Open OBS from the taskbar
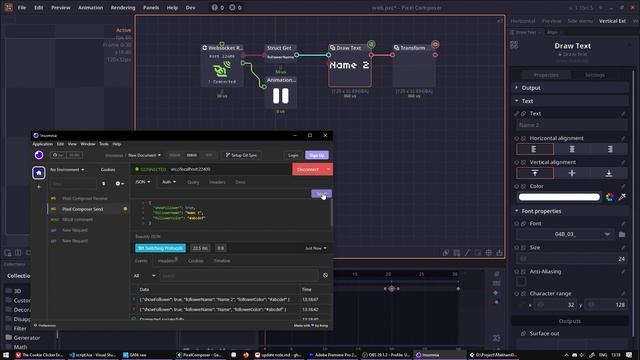 pos(386,355)
